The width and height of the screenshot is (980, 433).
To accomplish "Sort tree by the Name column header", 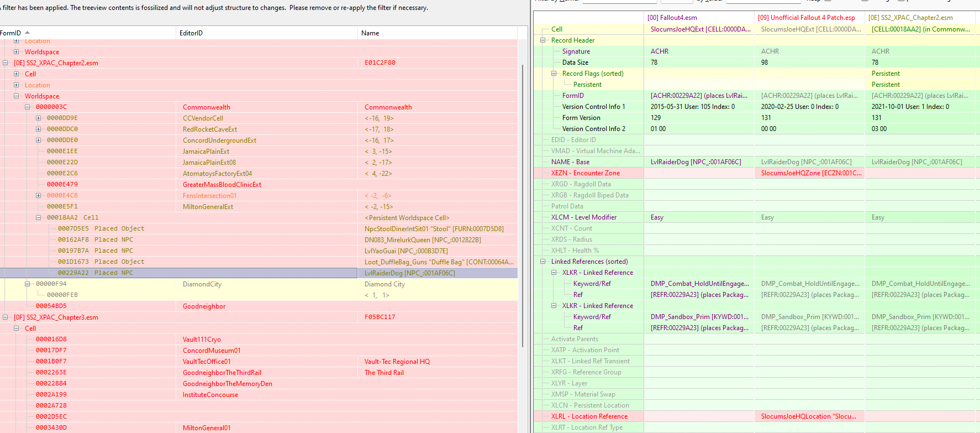I will point(438,33).
